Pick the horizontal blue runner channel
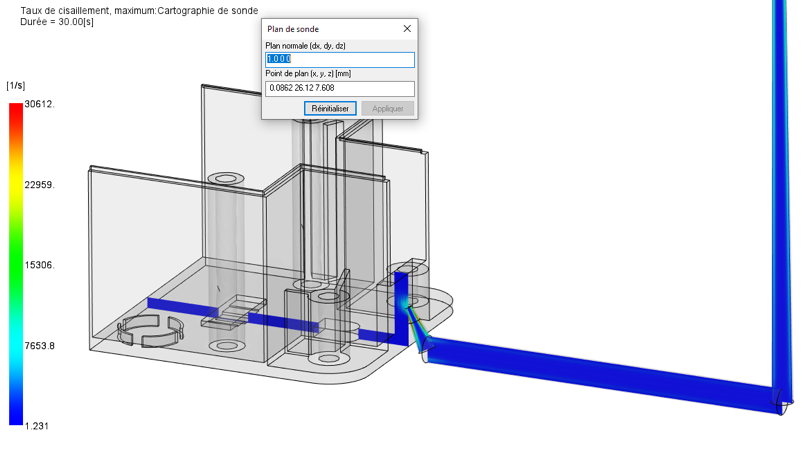Viewport: 810px width, 452px height. point(600,368)
